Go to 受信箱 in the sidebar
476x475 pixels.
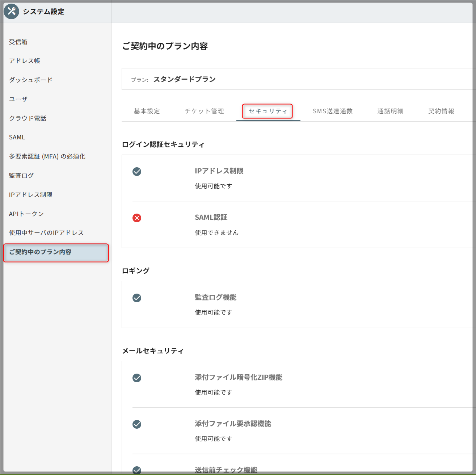[18, 42]
